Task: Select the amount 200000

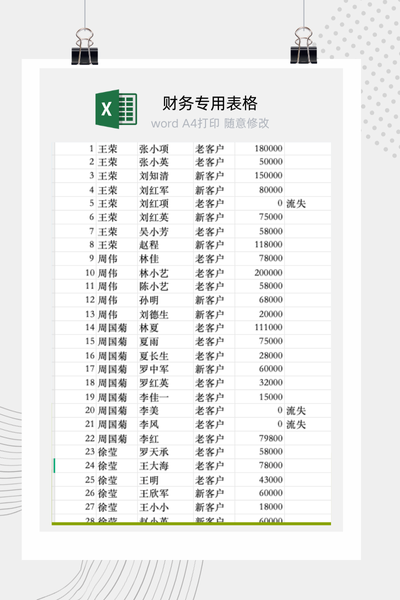Action: tap(268, 272)
